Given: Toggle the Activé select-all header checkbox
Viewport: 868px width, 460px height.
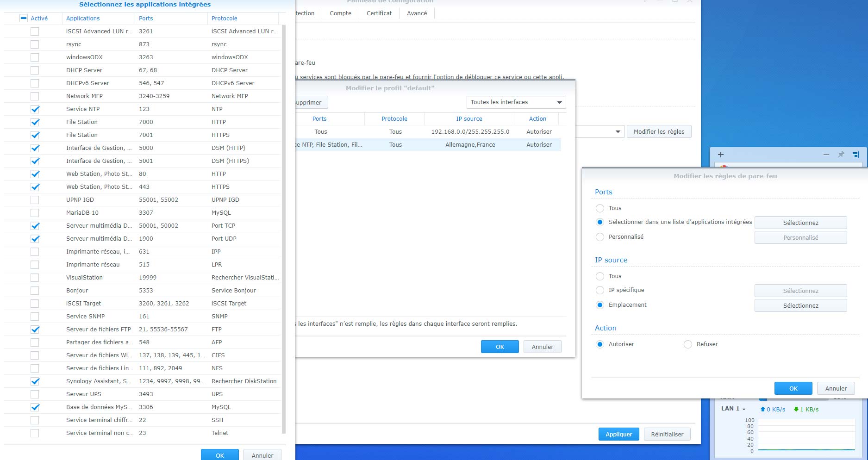Looking at the screenshot, I should point(24,19).
